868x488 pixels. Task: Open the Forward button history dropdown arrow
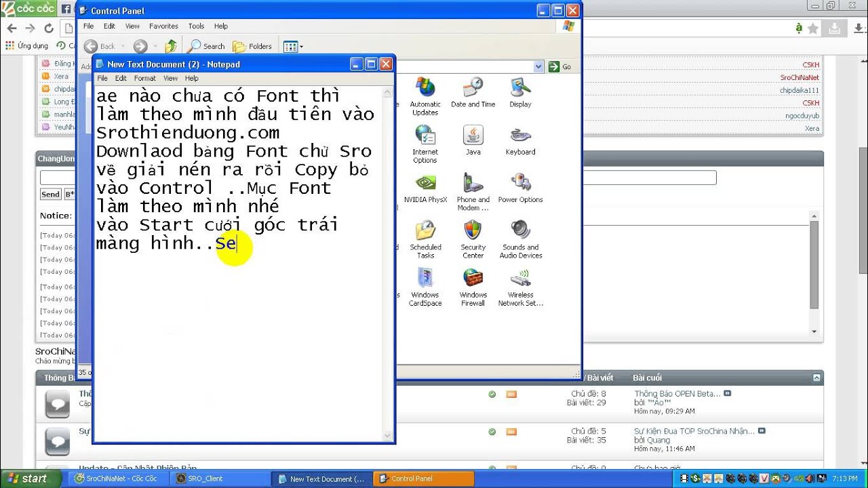pos(155,47)
